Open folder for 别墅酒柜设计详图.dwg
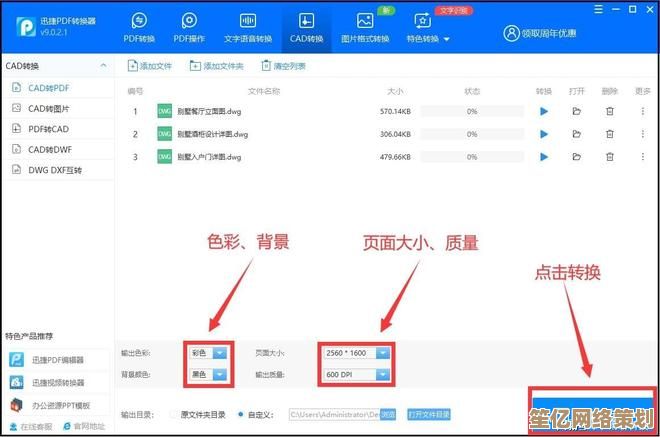The width and height of the screenshot is (660, 437). pos(576,134)
